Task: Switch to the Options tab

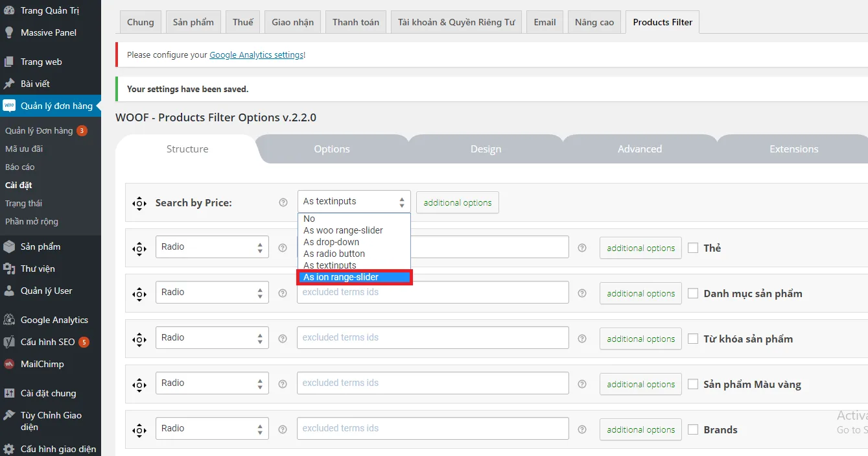Action: tap(332, 149)
